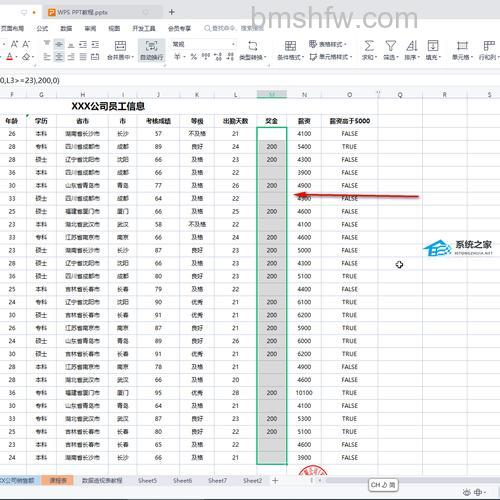Click the Sum sigma icon

point(369,46)
